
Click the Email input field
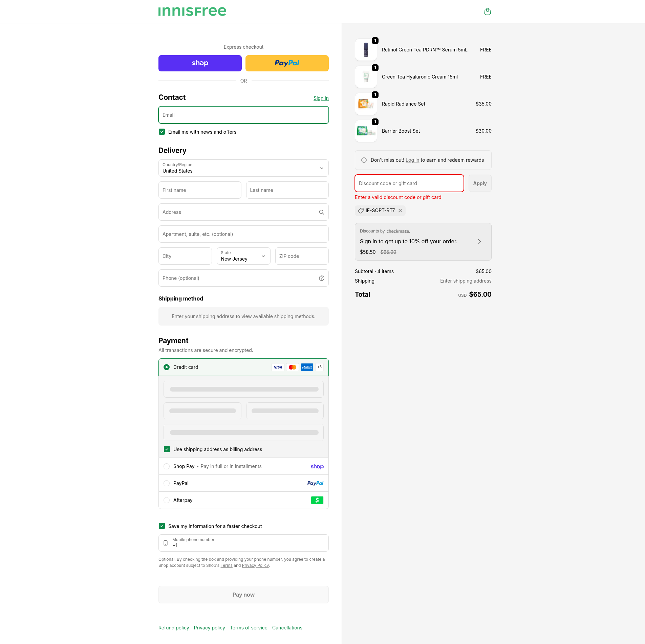tap(243, 115)
